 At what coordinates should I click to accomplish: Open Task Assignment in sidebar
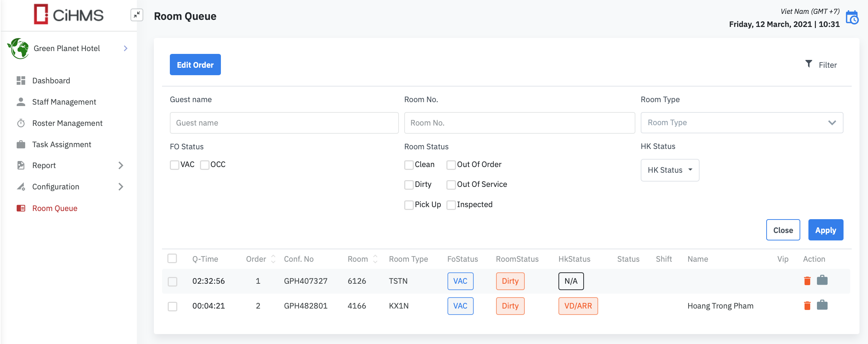[62, 144]
